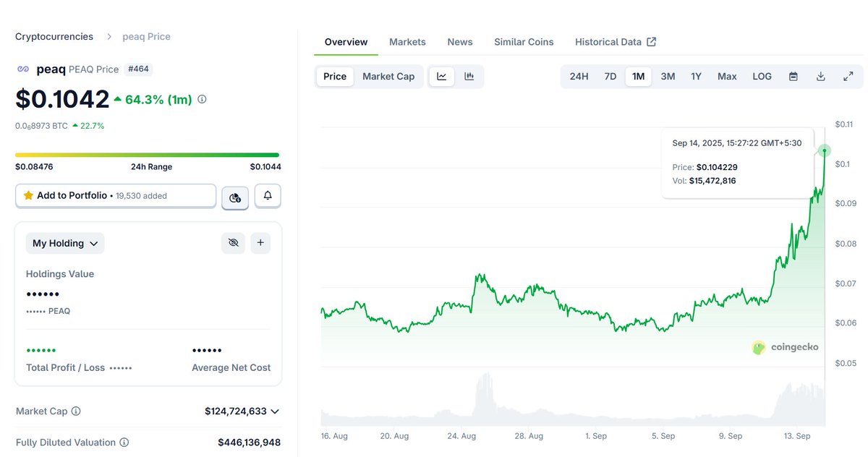868x457 pixels.
Task: Click the chart endpoint marker at latest price
Action: point(825,150)
